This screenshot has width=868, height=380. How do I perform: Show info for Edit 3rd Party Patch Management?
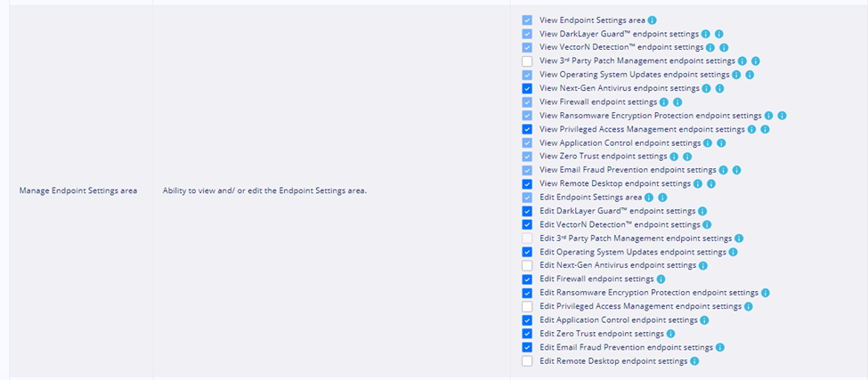739,239
